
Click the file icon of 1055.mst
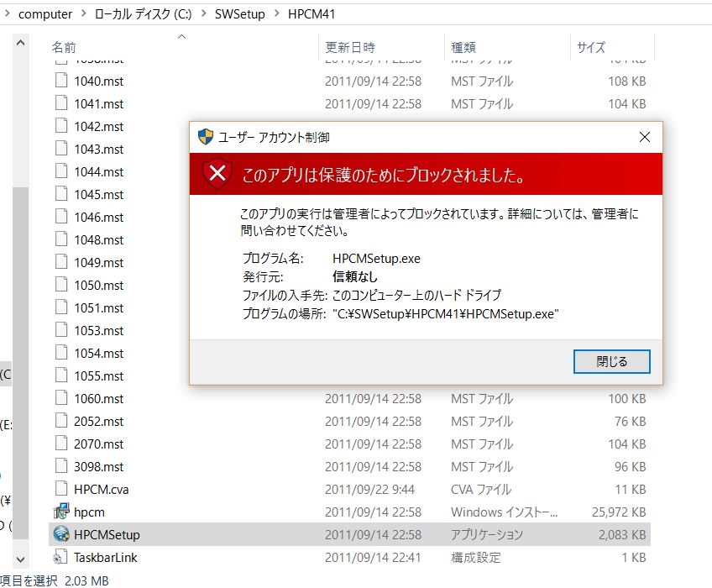pos(61,375)
